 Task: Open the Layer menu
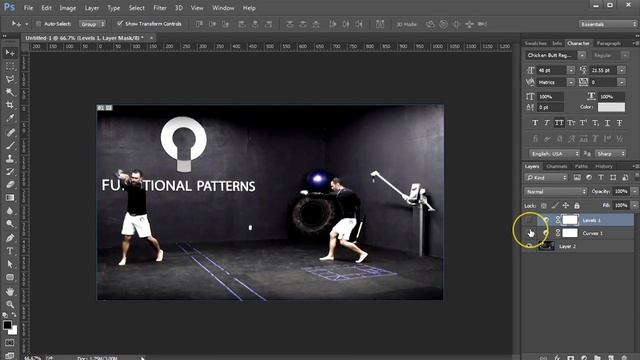92,8
